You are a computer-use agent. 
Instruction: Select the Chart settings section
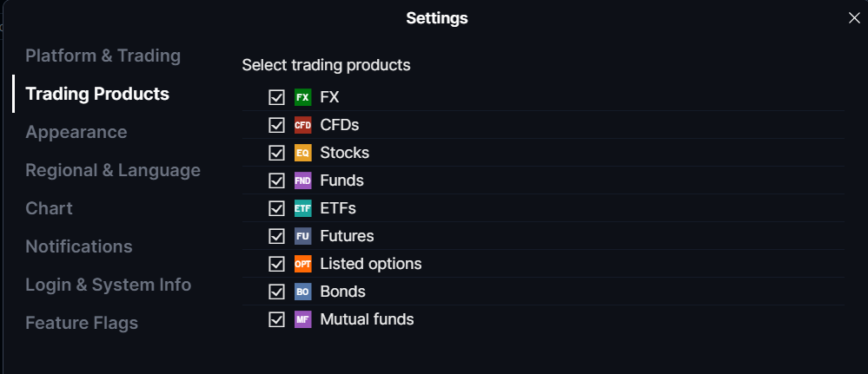50,208
